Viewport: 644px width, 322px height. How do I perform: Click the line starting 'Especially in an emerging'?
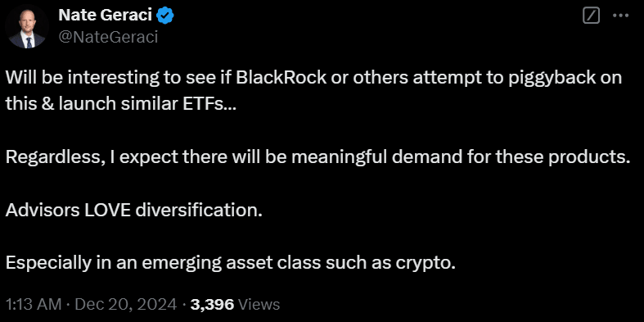pos(231,264)
